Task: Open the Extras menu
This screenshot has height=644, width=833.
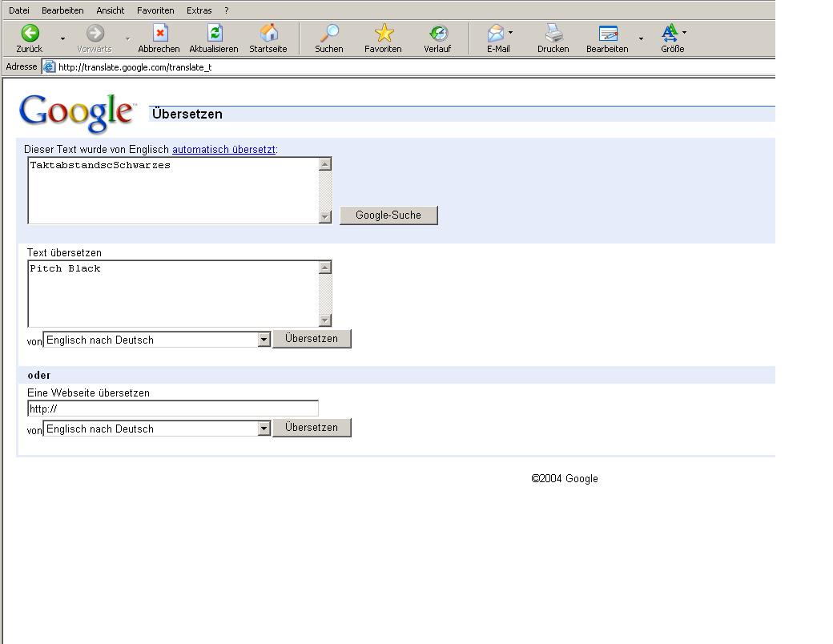Action: tap(199, 10)
